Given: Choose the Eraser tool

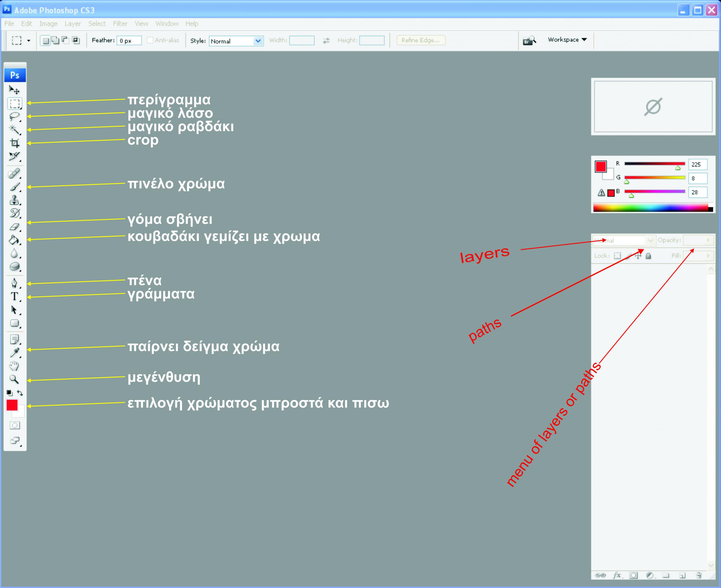Looking at the screenshot, I should pos(14,227).
